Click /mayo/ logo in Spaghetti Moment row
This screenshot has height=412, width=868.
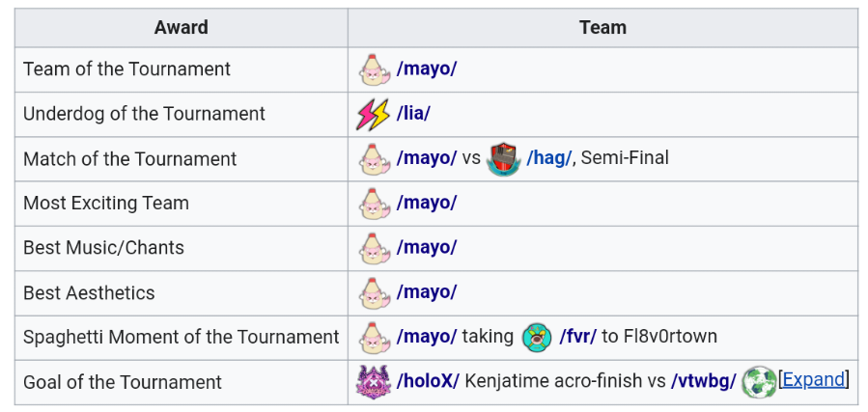(374, 337)
